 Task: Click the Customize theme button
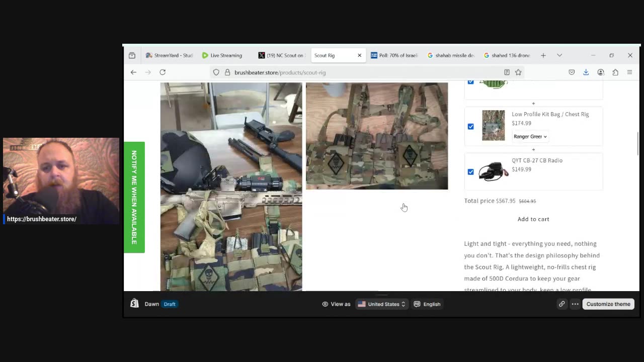[x=608, y=304]
